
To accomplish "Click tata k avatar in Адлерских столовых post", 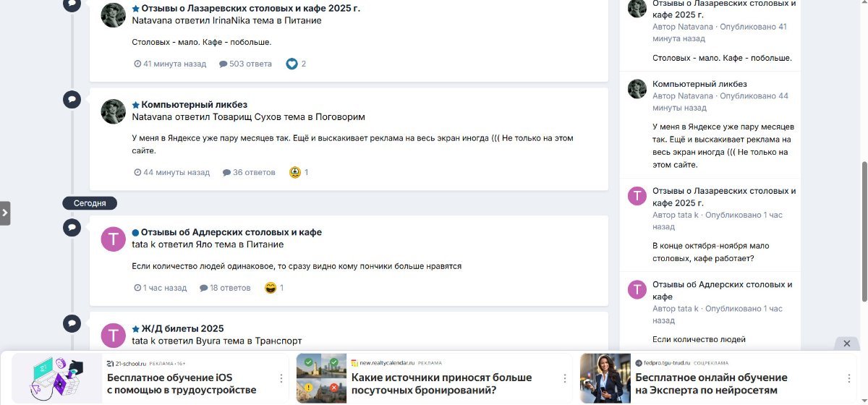I will (x=113, y=239).
